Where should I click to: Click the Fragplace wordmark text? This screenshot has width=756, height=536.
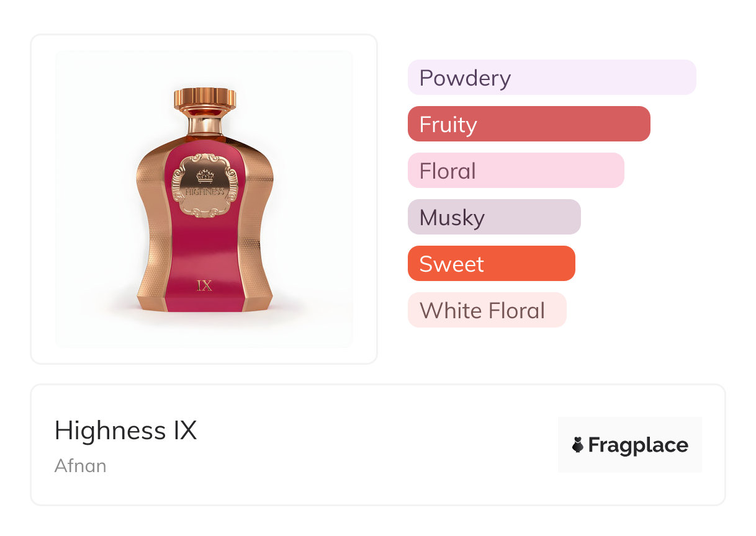click(637, 445)
